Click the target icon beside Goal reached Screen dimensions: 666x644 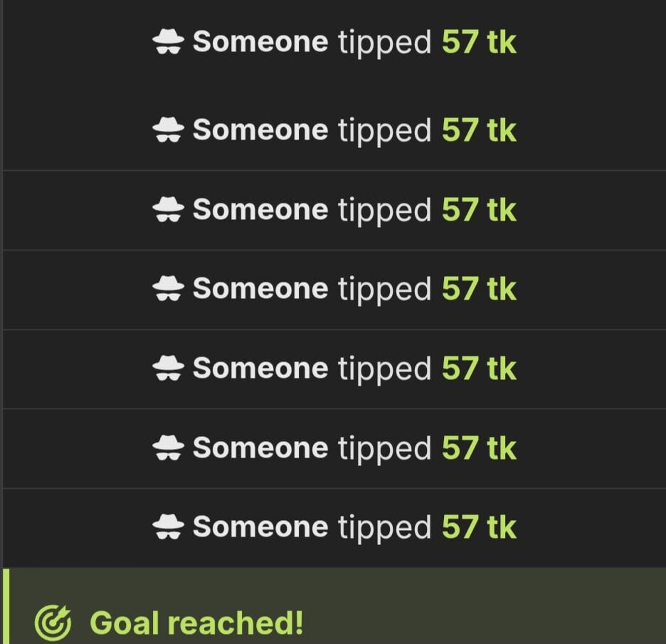click(x=53, y=623)
